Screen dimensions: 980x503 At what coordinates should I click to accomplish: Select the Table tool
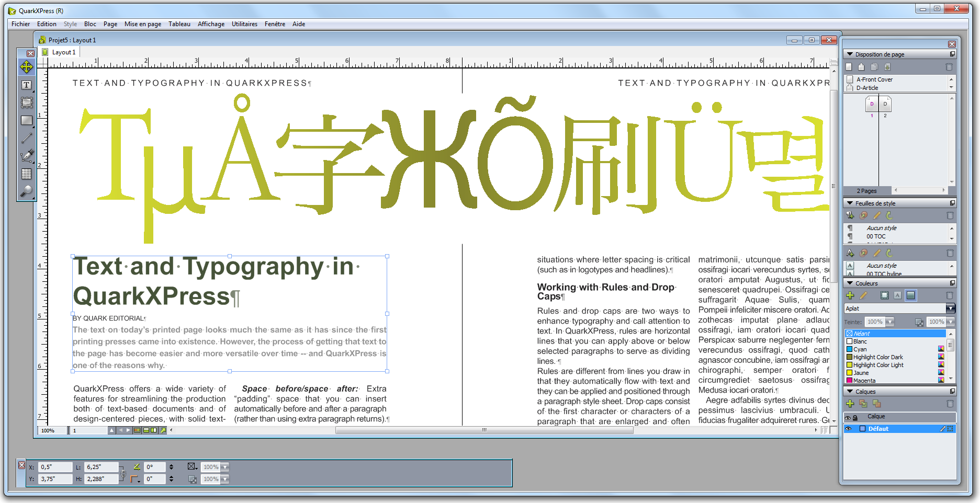click(27, 173)
